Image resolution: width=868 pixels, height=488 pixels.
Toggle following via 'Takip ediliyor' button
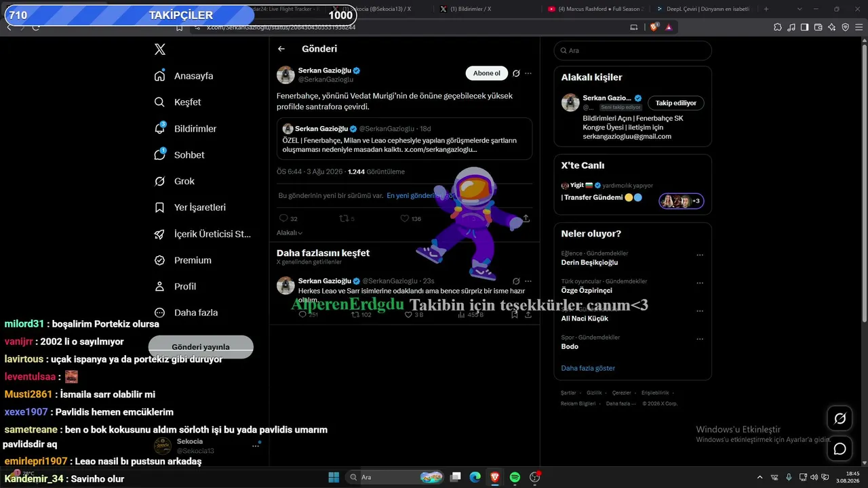pos(676,103)
